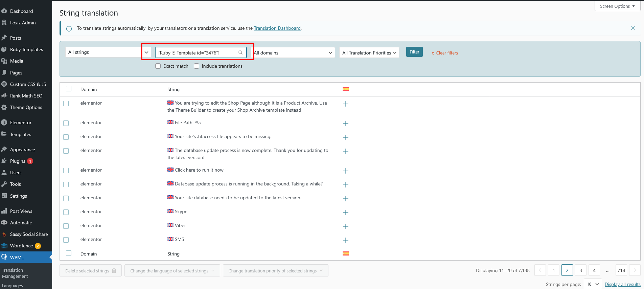Screen dimensions: 644x289
Task: Click the Post Views chart icon
Action: coord(4,211)
